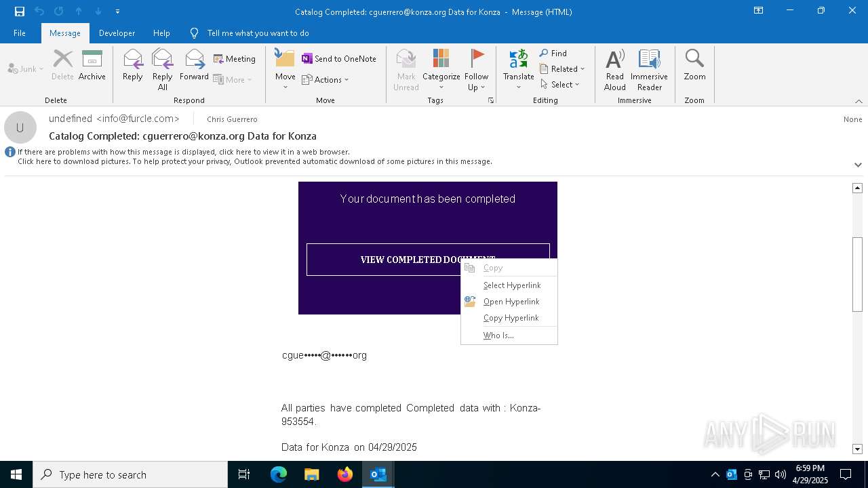Launch Firefox from taskbar
The height and width of the screenshot is (488, 868).
345,474
